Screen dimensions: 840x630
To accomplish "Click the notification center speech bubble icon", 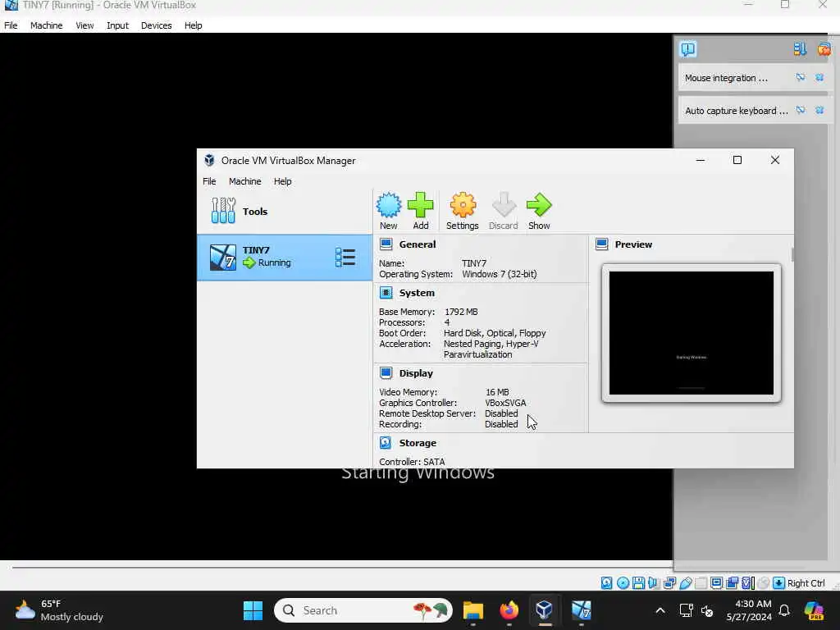I will [688, 49].
